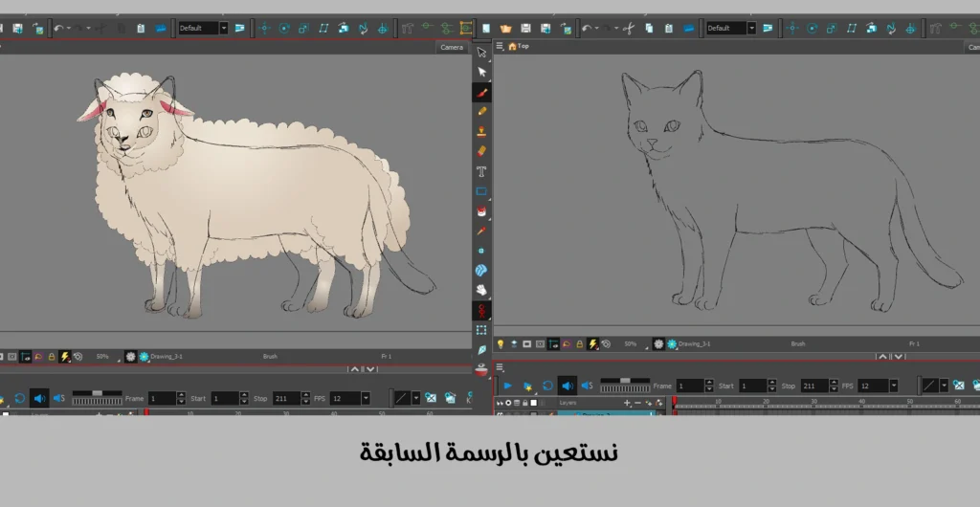The image size is (980, 507).
Task: Click red playhead marker in right timeline
Action: click(x=675, y=402)
